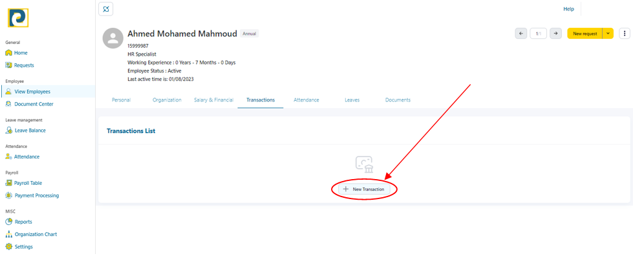This screenshot has height=256, width=644.
Task: Click the Transactions List heading
Action: pyautogui.click(x=131, y=131)
